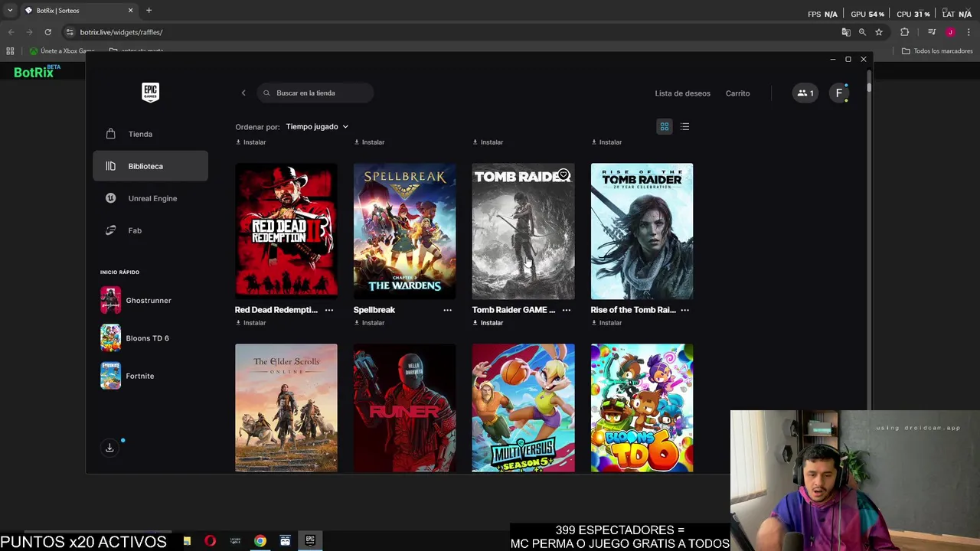Click the Red Dead Redempti... title text
The height and width of the screenshot is (551, 980).
(276, 310)
